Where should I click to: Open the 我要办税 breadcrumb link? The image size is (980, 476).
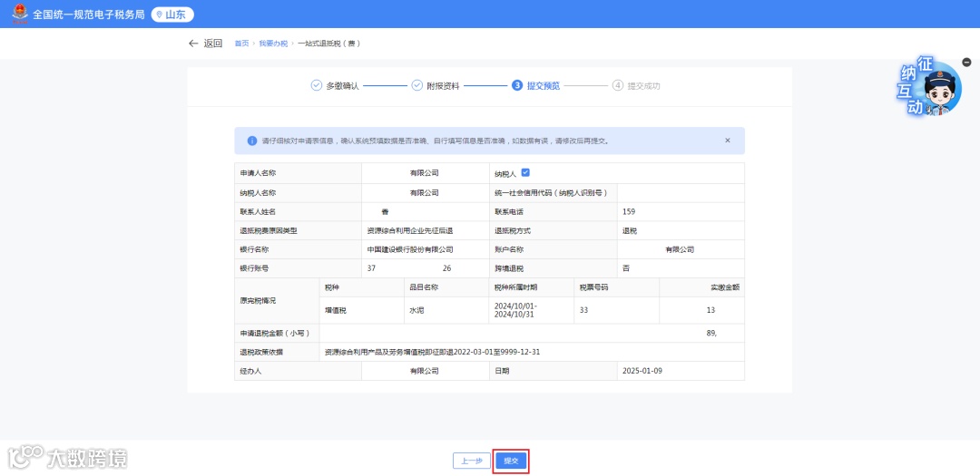pyautogui.click(x=273, y=44)
